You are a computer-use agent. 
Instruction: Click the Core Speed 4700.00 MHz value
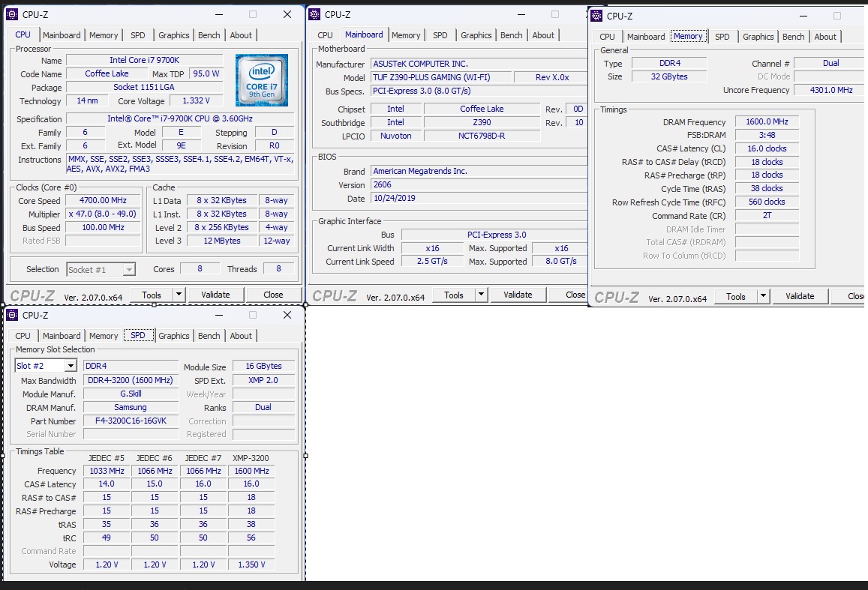click(x=103, y=200)
